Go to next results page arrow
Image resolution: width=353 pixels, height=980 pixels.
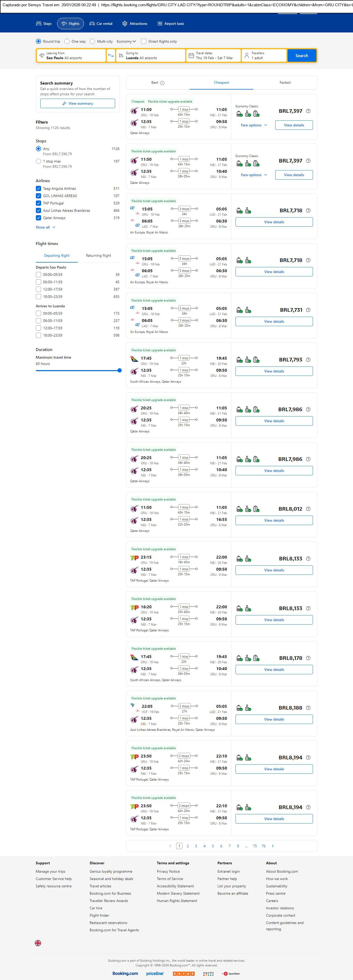273,846
